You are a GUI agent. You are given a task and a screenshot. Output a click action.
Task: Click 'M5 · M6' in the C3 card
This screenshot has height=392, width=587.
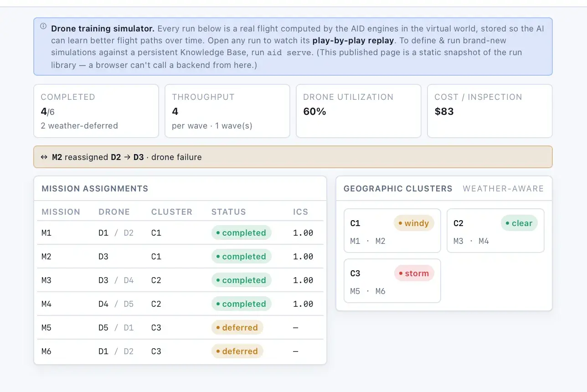(368, 291)
